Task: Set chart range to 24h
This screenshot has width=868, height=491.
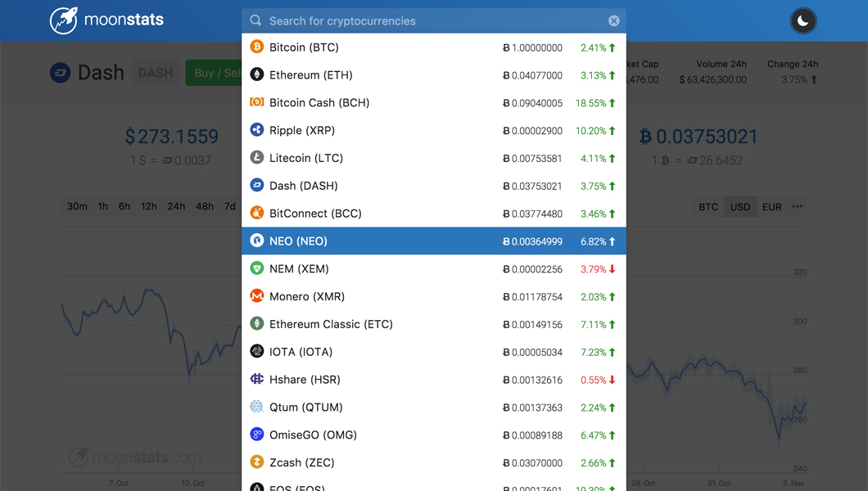Action: pyautogui.click(x=176, y=206)
